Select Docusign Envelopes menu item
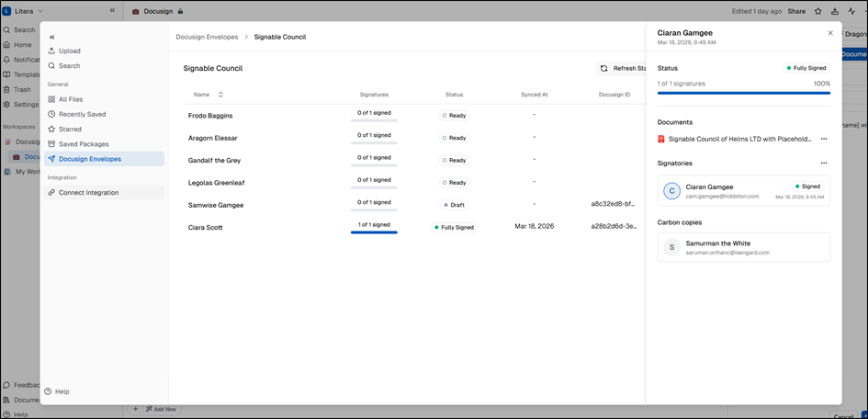The image size is (868, 419). click(x=104, y=159)
